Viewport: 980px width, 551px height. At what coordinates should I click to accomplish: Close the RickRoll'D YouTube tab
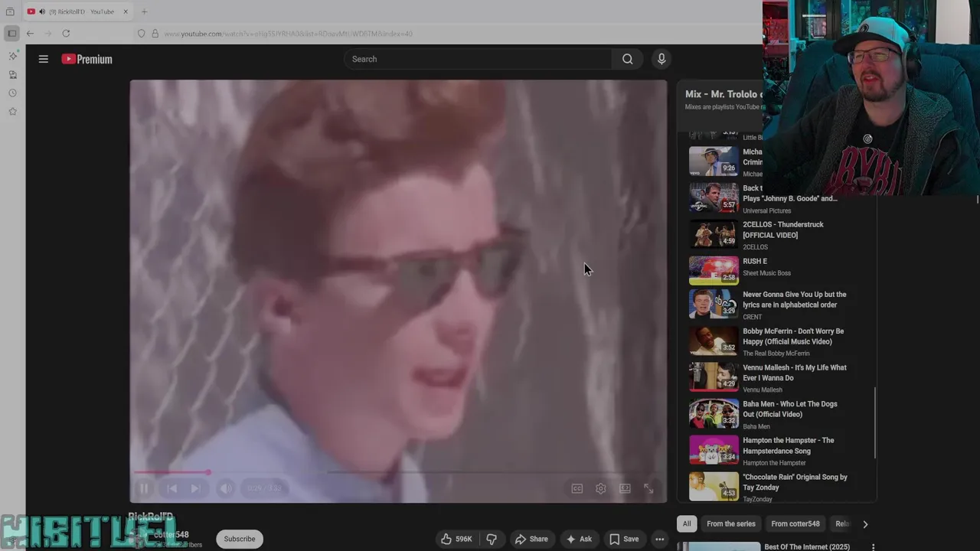pyautogui.click(x=126, y=11)
